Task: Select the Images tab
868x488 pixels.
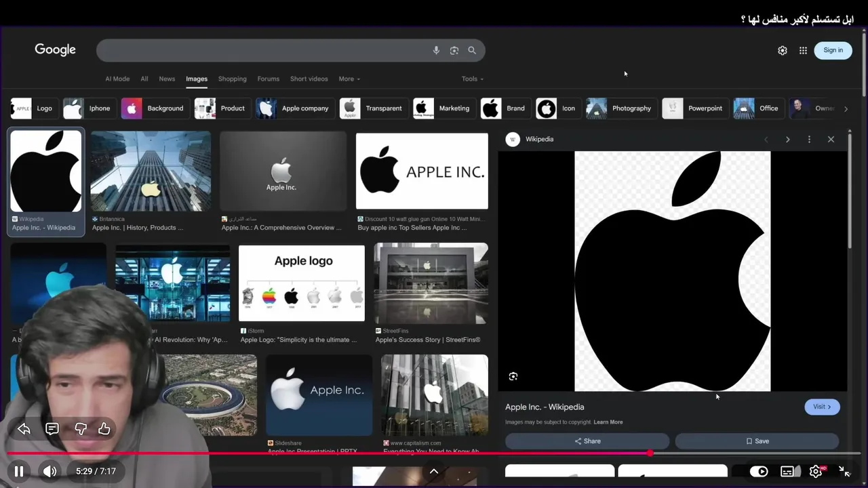Action: click(x=197, y=79)
